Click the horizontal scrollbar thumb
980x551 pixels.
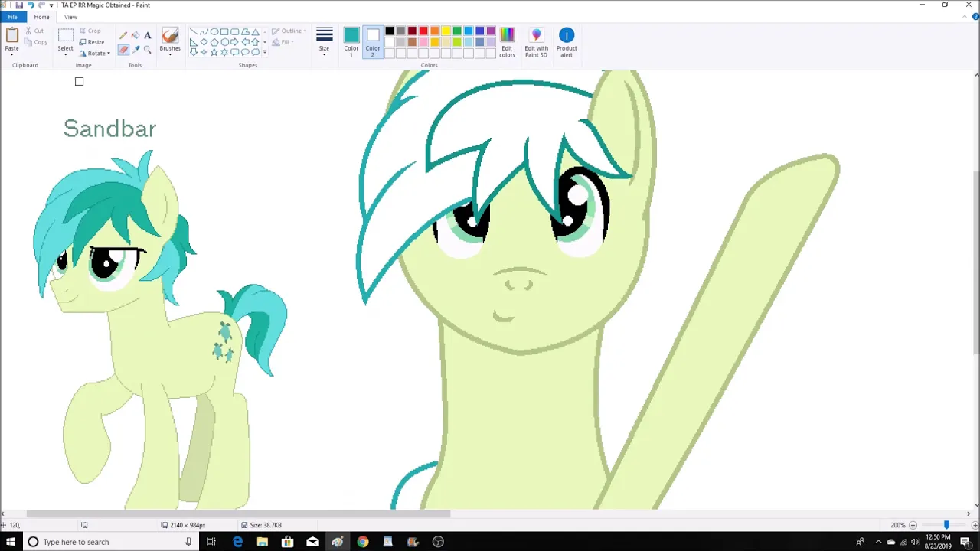click(x=239, y=514)
